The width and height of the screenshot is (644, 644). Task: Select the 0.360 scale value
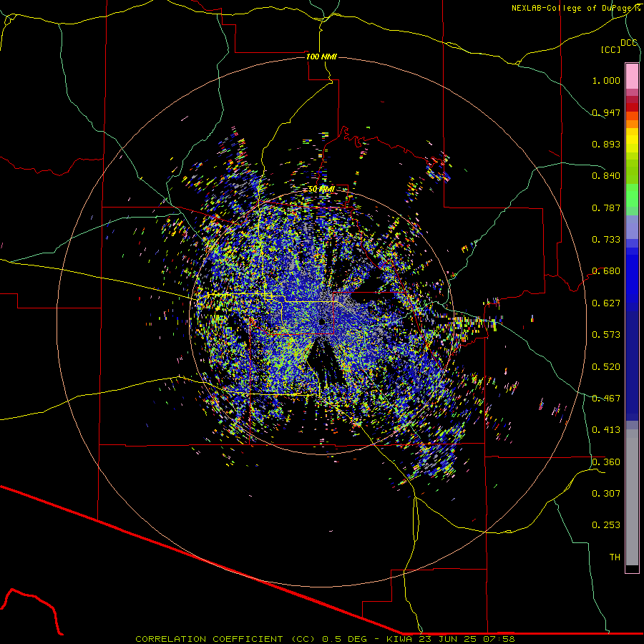pos(606,462)
